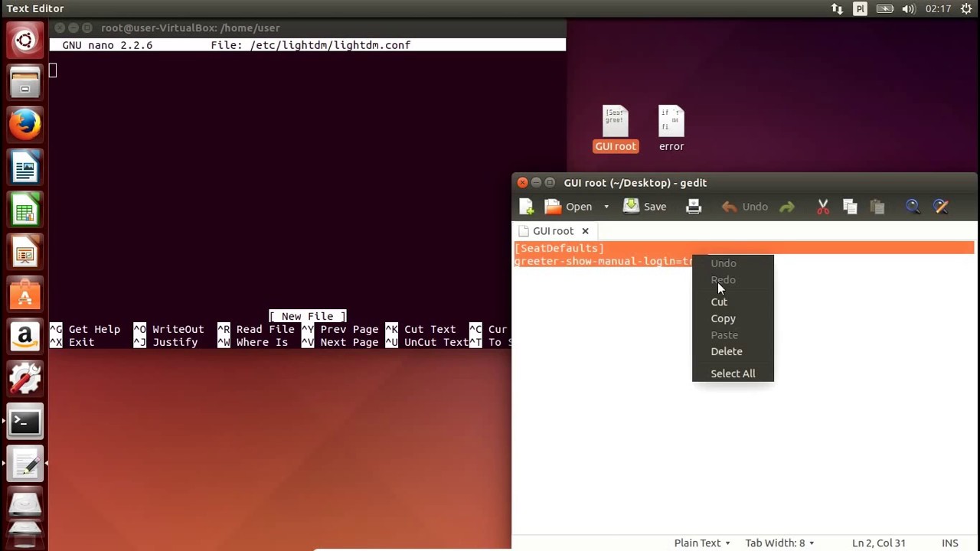980x551 pixels.
Task: Click the New File message in nano
Action: (308, 316)
